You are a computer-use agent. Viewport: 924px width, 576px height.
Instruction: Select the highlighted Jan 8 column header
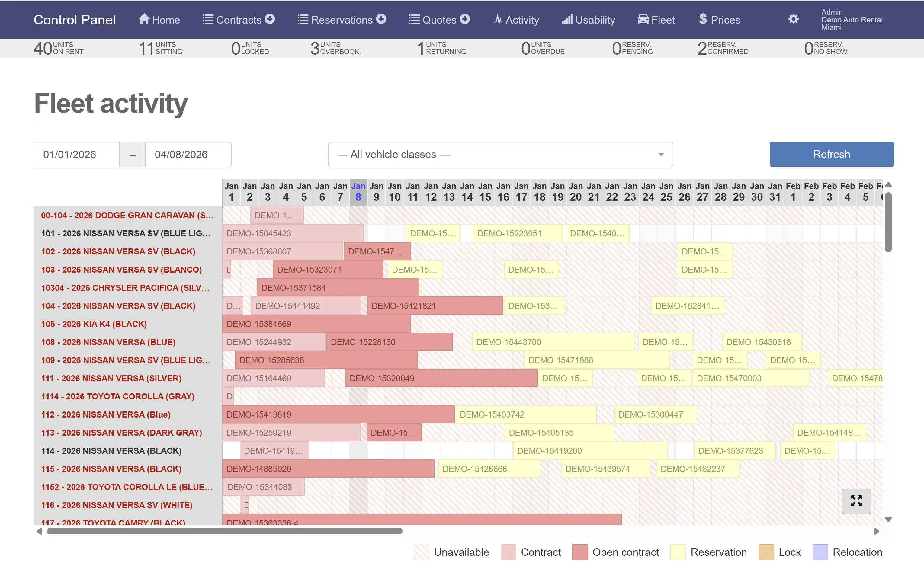358,192
